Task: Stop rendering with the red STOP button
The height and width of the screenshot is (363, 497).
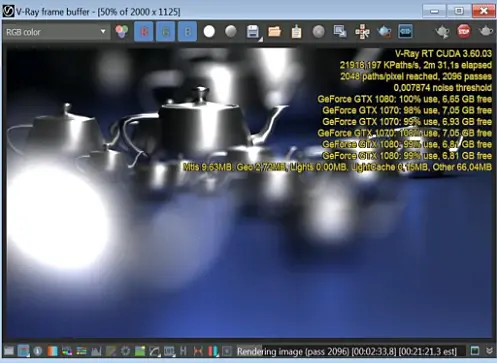Action: tap(464, 31)
